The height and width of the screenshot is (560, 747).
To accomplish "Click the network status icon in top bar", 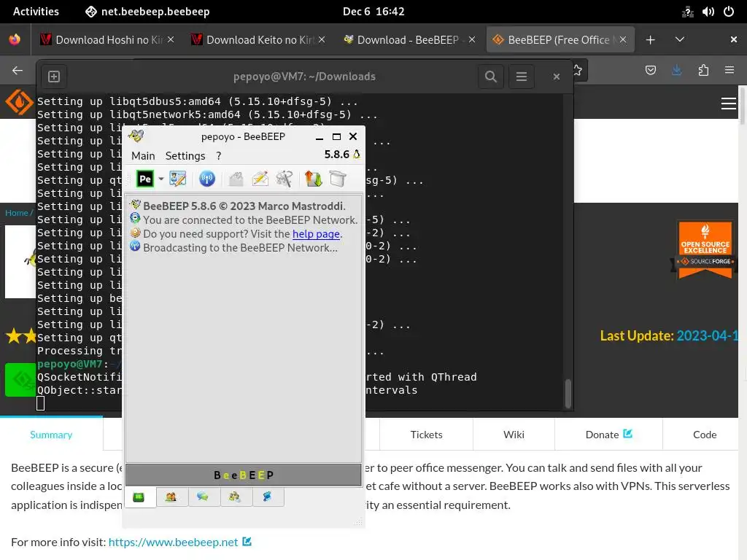I will (687, 12).
